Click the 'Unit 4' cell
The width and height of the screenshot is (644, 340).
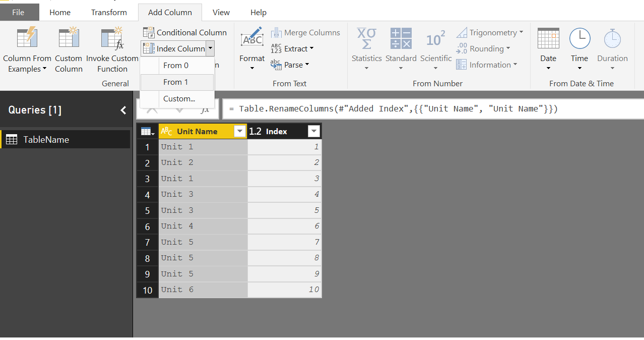203,226
